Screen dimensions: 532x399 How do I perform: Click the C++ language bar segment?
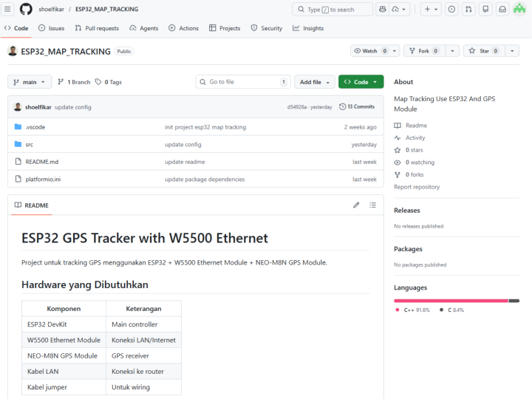[x=451, y=301]
